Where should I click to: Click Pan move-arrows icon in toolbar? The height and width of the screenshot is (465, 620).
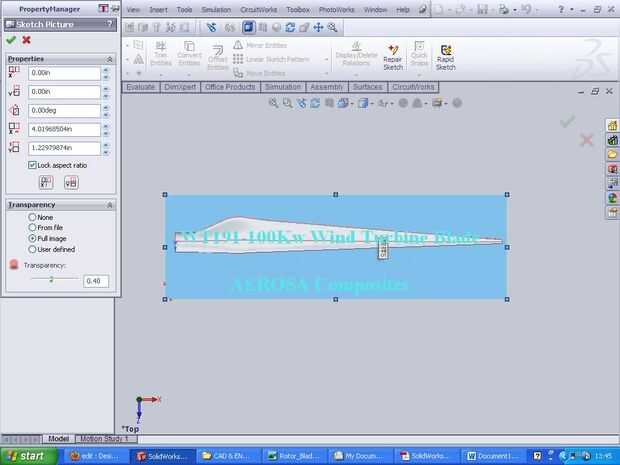[318, 27]
